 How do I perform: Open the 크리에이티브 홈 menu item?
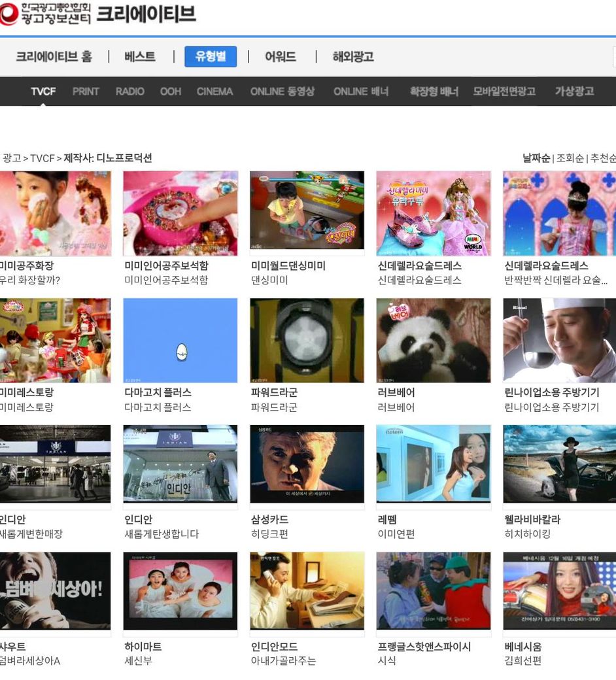[54, 56]
